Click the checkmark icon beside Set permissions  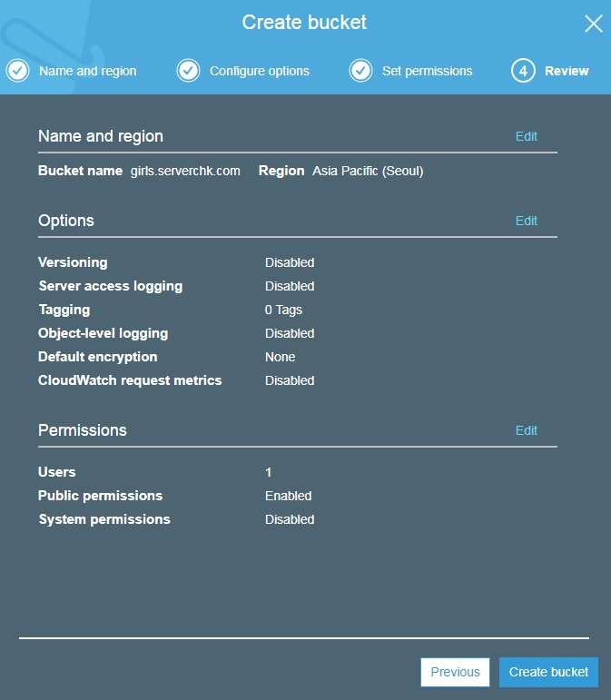coord(360,71)
